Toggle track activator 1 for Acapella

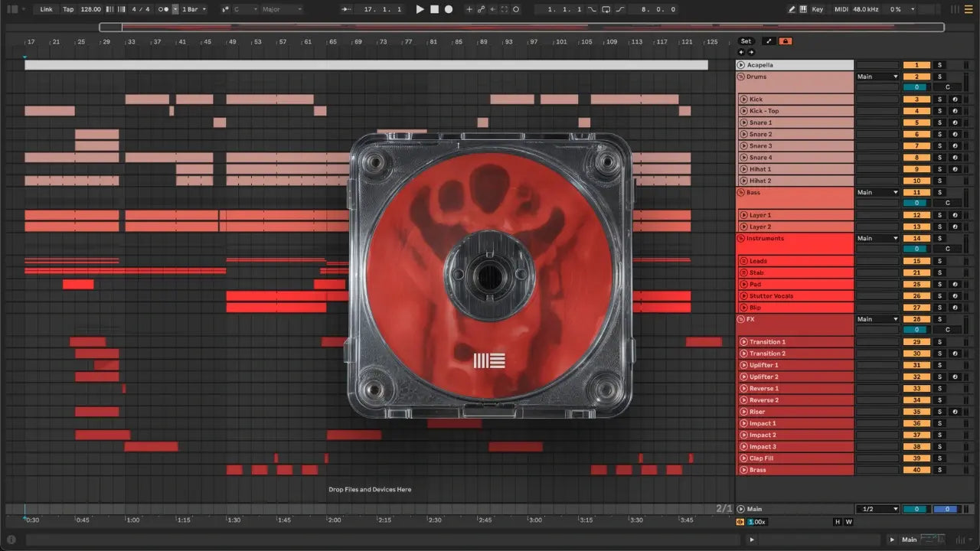coord(916,65)
